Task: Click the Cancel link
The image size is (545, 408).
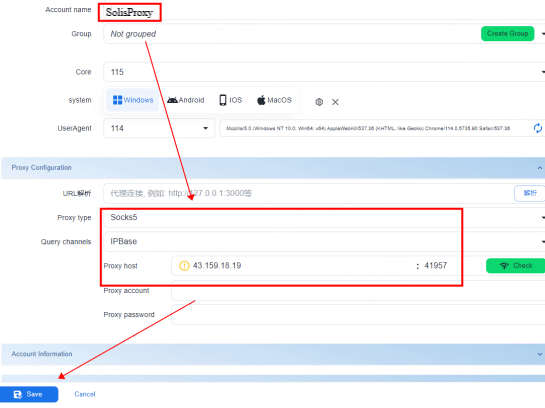Action: 85,394
